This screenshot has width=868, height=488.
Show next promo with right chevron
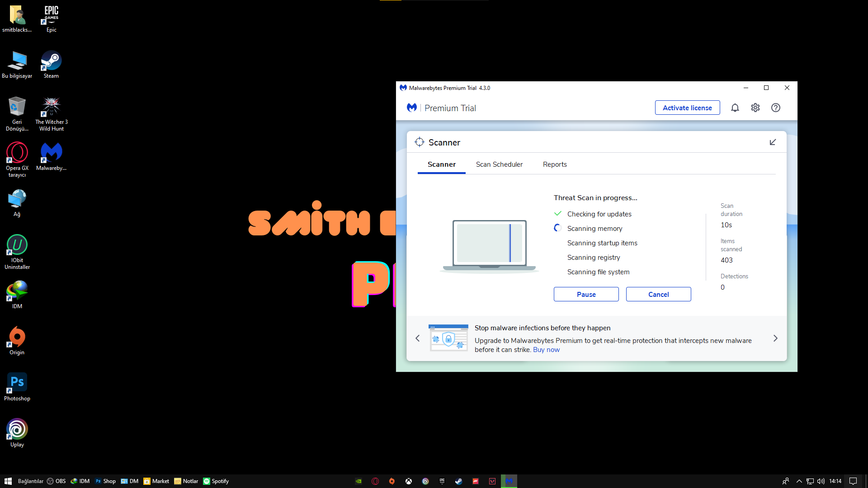tap(775, 338)
